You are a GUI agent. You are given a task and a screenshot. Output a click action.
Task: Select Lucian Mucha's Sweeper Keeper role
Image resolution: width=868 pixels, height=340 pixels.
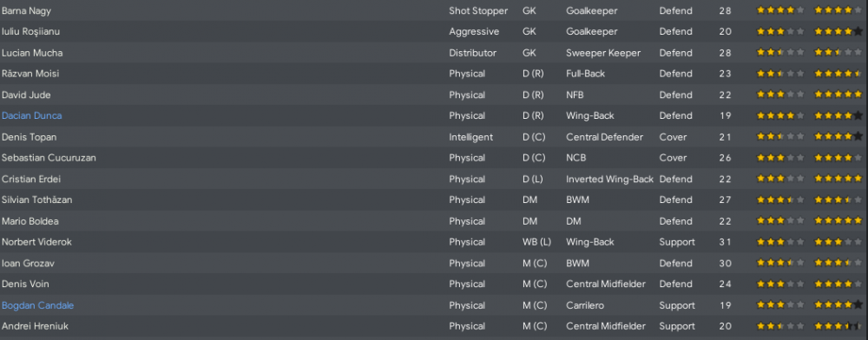tap(603, 53)
